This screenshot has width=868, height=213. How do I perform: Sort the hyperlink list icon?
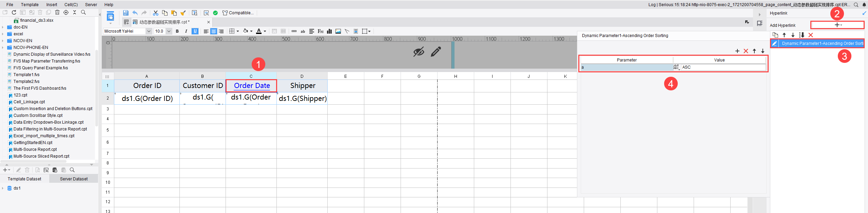[802, 35]
